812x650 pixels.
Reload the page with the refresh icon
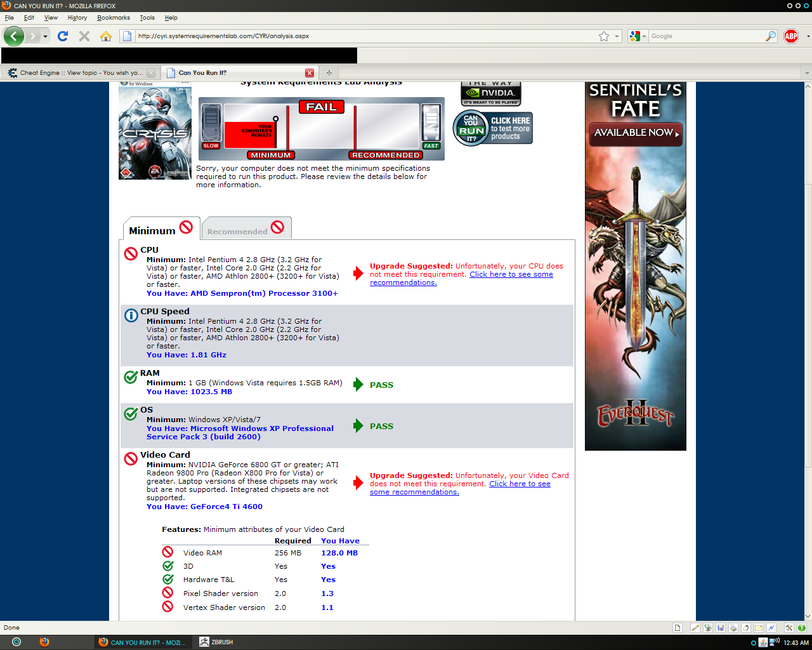click(63, 36)
